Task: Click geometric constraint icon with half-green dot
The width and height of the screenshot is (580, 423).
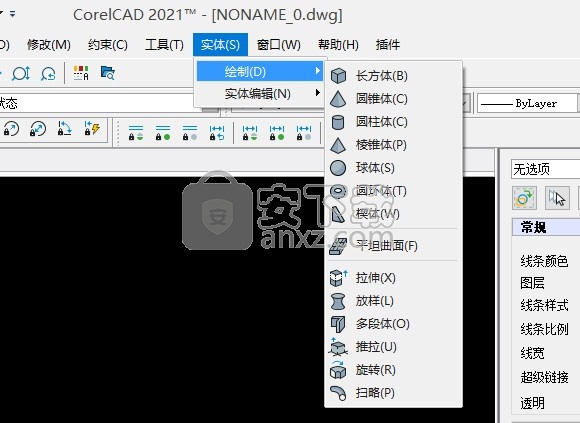Action: tap(136, 133)
